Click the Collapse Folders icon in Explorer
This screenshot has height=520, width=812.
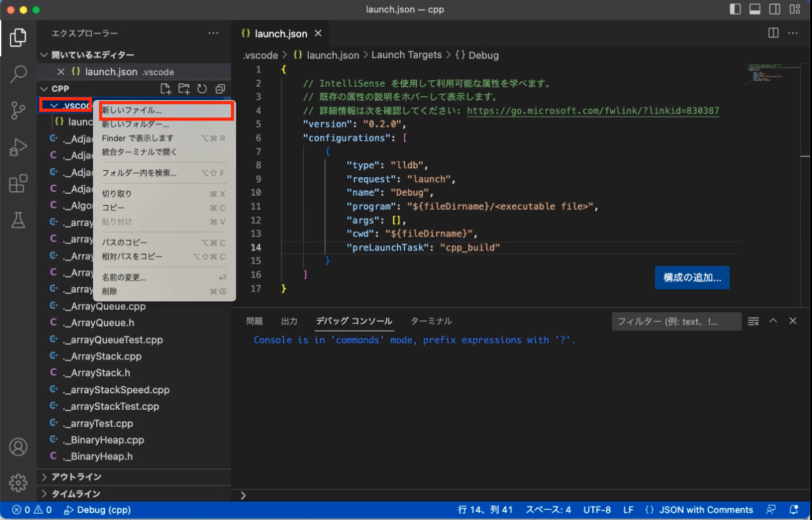point(220,89)
